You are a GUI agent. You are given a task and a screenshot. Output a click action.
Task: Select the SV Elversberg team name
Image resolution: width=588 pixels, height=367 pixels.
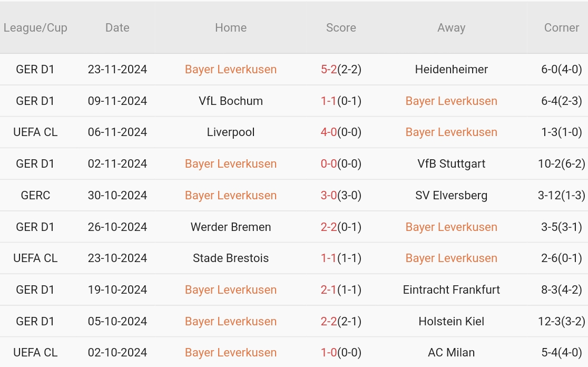pyautogui.click(x=452, y=196)
